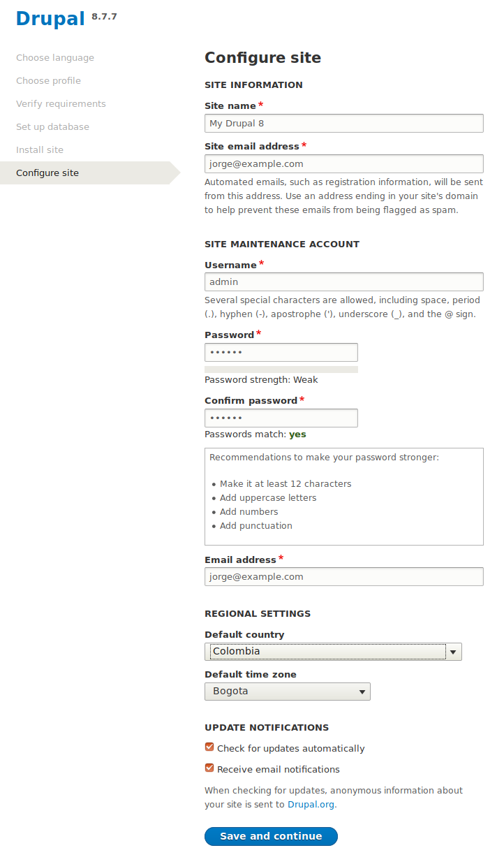Click the Site name input field
Viewport: 504px width, 855px height.
(x=343, y=123)
